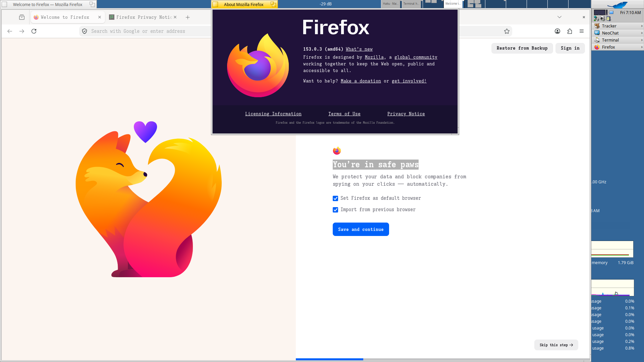The width and height of the screenshot is (644, 362).
Task: Click the -29 dB volume indicator
Action: (x=325, y=4)
